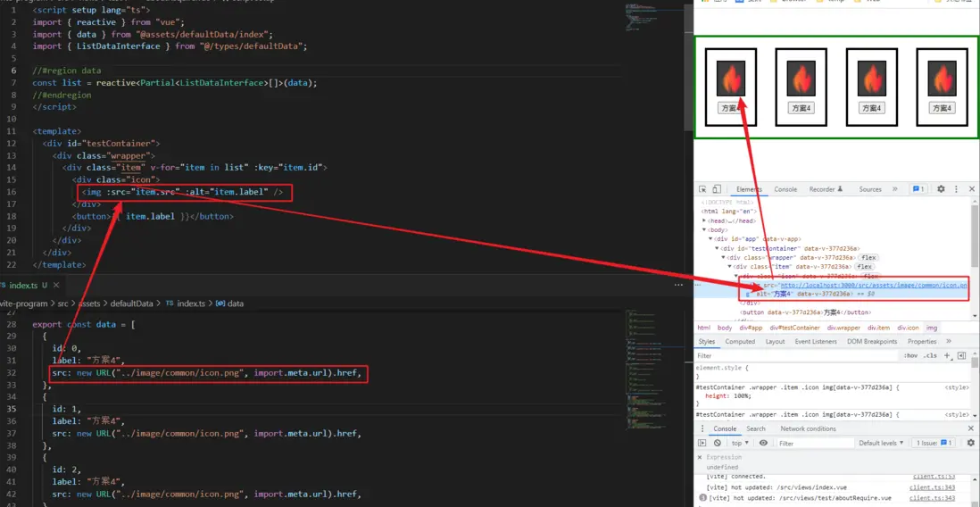
Task: Open the top JavaScript context dropdown
Action: pyautogui.click(x=740, y=443)
